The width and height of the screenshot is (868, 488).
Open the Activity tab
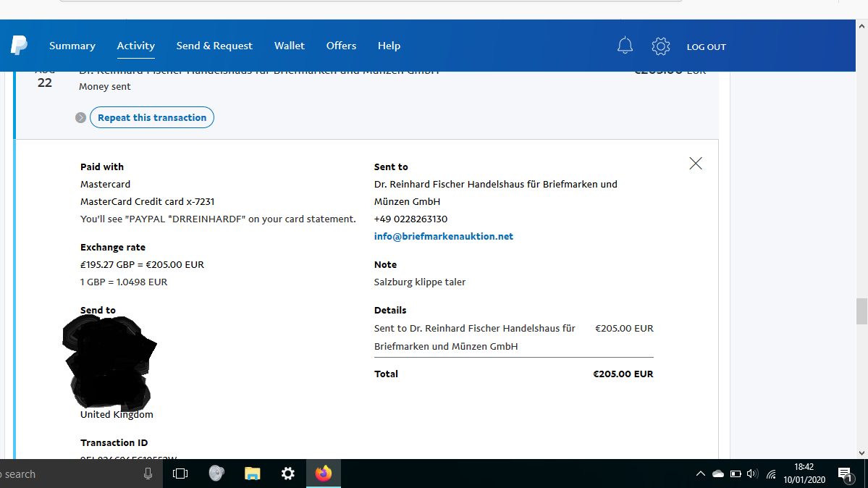point(135,46)
